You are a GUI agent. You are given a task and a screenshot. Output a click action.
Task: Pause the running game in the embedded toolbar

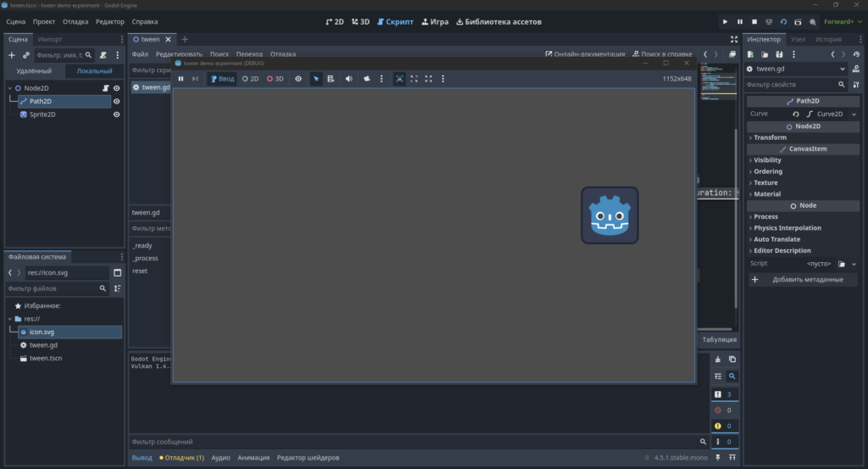tap(181, 79)
